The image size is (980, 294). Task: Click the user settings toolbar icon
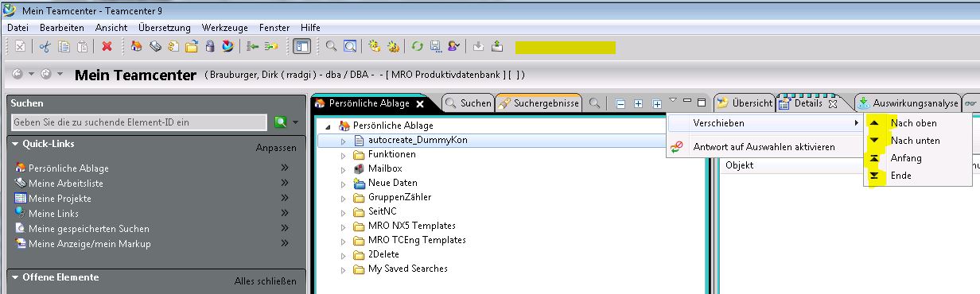453,46
